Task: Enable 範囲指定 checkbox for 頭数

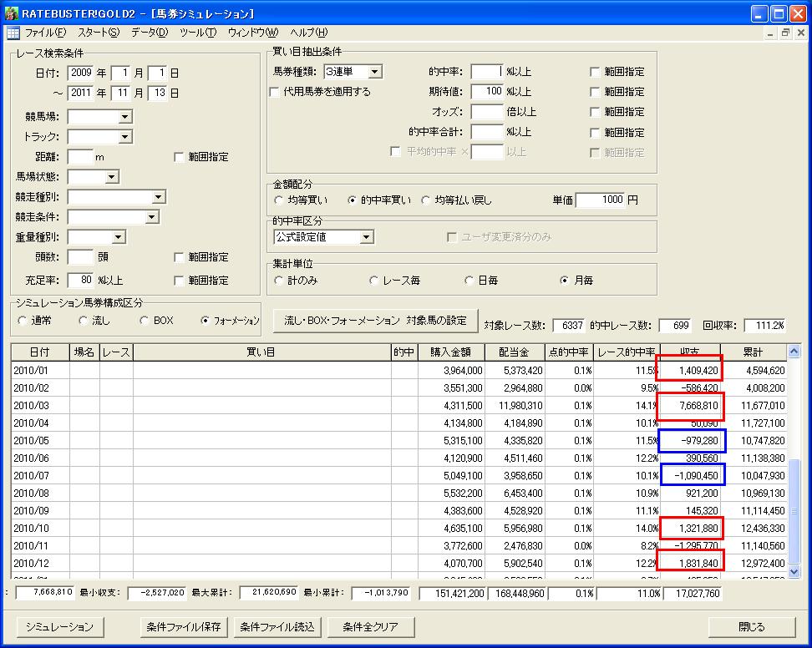Action: point(179,257)
